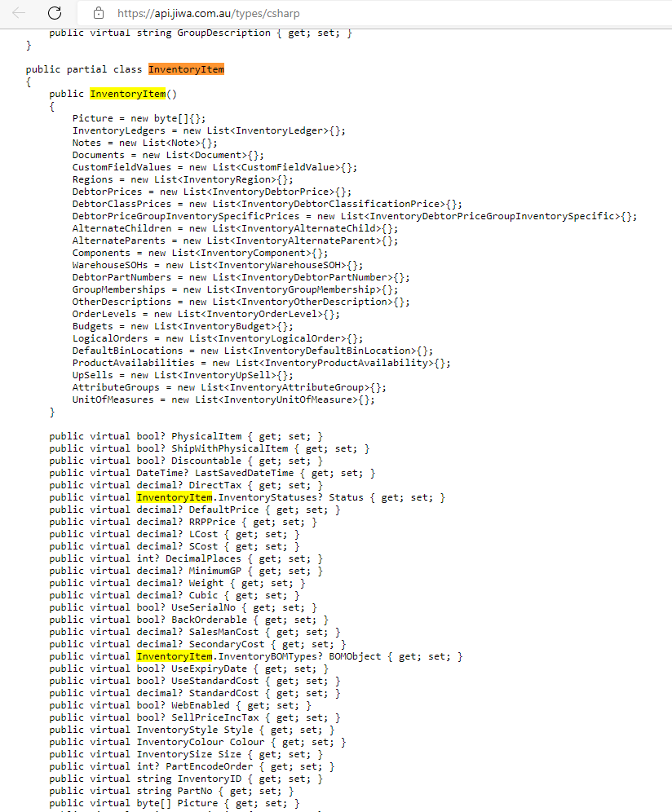Click the GroupDescription property name
The width and height of the screenshot is (672, 812).
[x=223, y=33]
